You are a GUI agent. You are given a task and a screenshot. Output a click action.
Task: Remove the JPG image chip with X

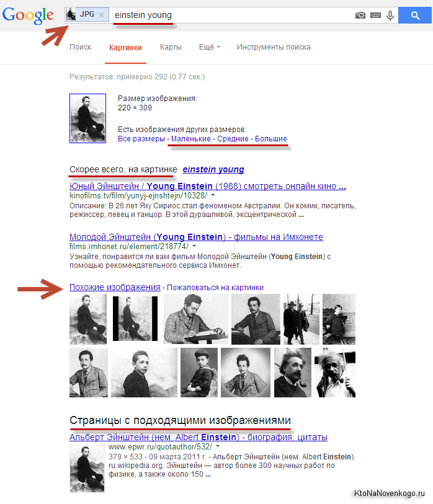[102, 14]
